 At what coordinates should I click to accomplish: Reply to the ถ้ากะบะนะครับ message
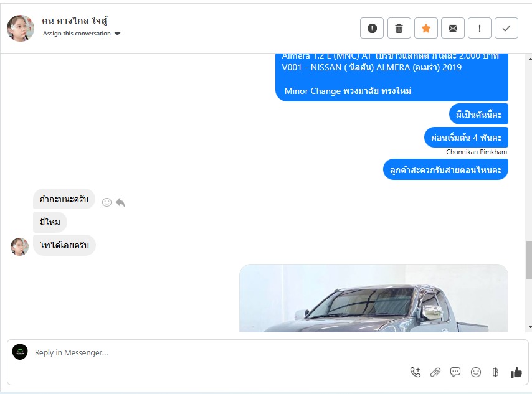[120, 202]
